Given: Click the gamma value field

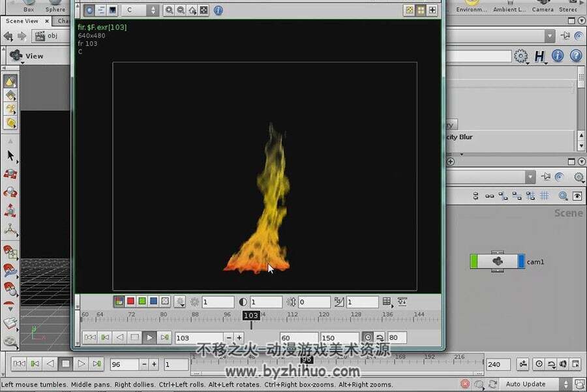Looking at the screenshot, I should coord(362,302).
